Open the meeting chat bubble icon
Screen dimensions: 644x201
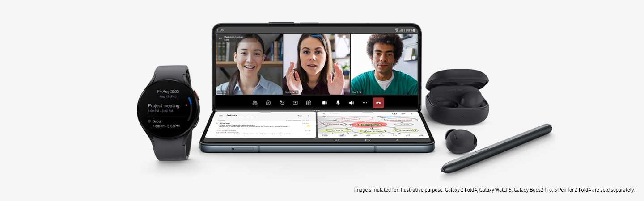(268, 103)
